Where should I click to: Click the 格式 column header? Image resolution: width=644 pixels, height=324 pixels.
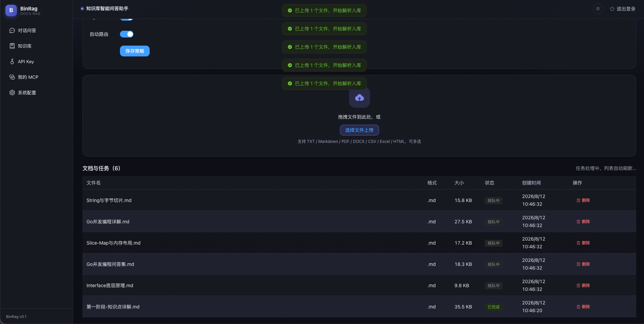click(432, 183)
